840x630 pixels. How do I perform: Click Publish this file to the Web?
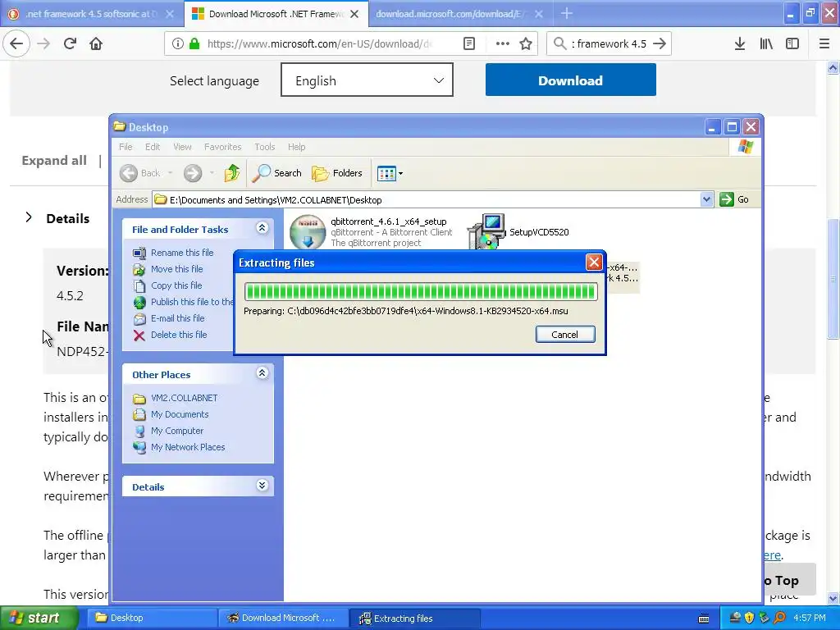(x=192, y=302)
